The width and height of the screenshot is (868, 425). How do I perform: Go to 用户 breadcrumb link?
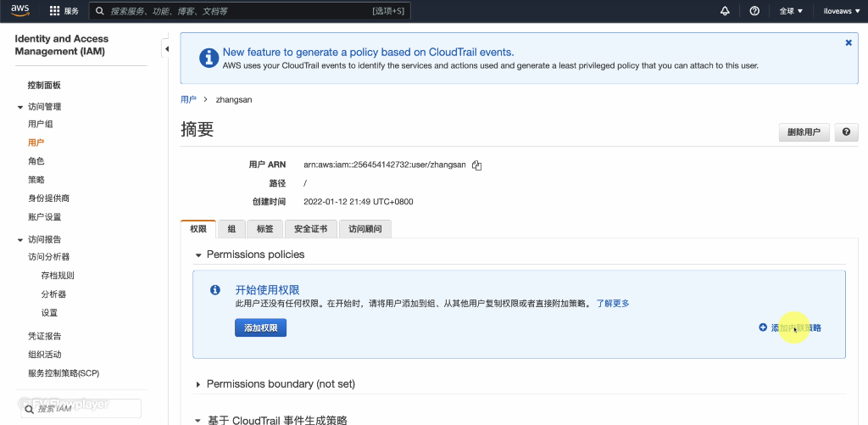tap(188, 100)
